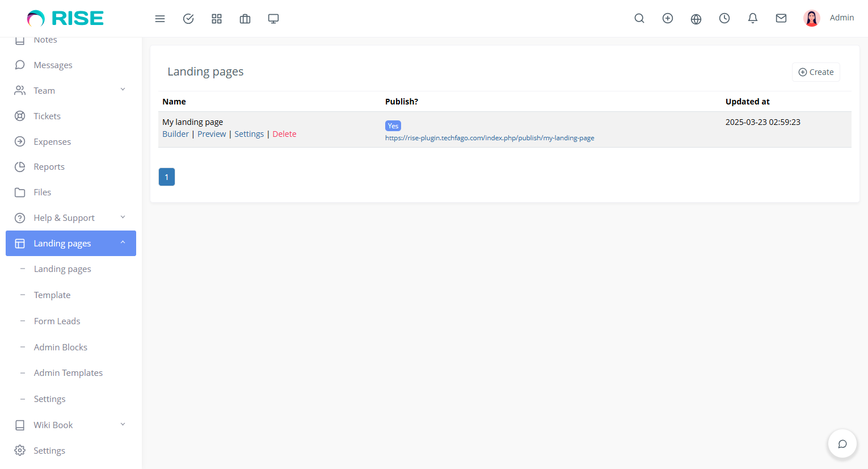868x469 pixels.
Task: Open the my-landing-page publish URL link
Action: point(489,137)
